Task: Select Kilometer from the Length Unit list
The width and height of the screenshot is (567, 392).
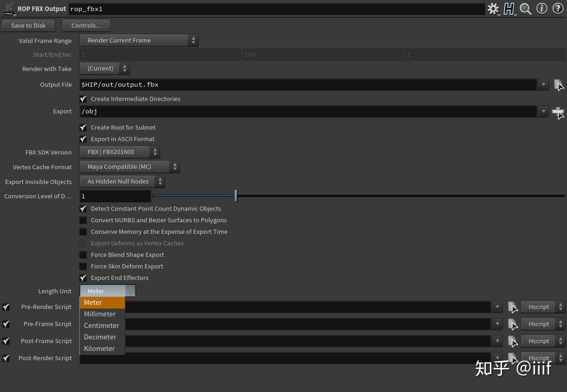Action: [x=99, y=348]
